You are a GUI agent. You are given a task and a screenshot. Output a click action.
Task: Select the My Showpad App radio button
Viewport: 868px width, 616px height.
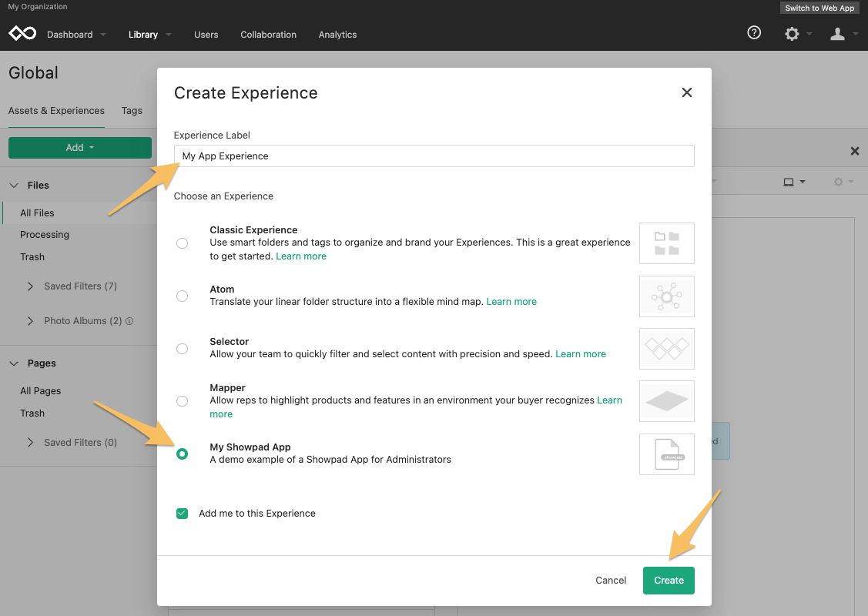pos(182,454)
